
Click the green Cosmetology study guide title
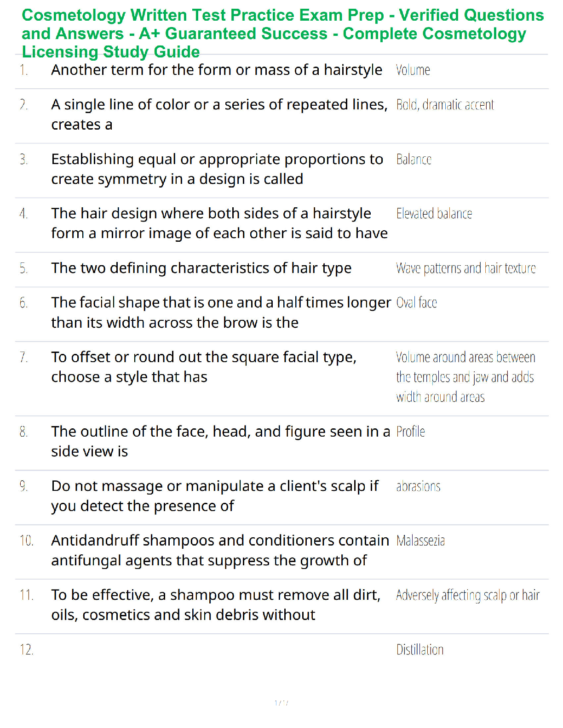(x=282, y=34)
